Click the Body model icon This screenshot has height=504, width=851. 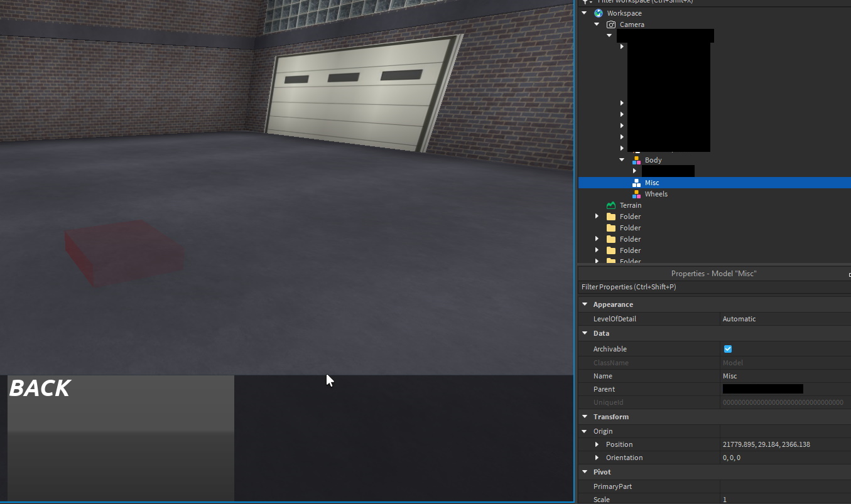636,160
